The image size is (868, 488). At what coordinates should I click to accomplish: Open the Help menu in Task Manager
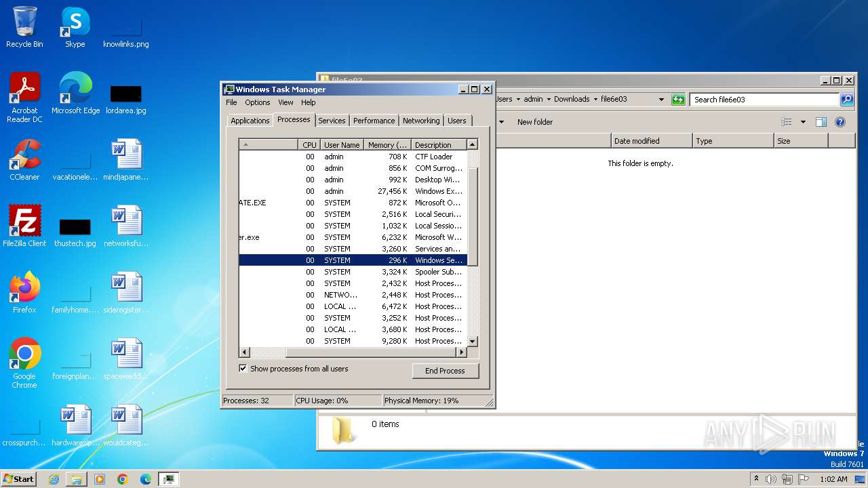309,102
